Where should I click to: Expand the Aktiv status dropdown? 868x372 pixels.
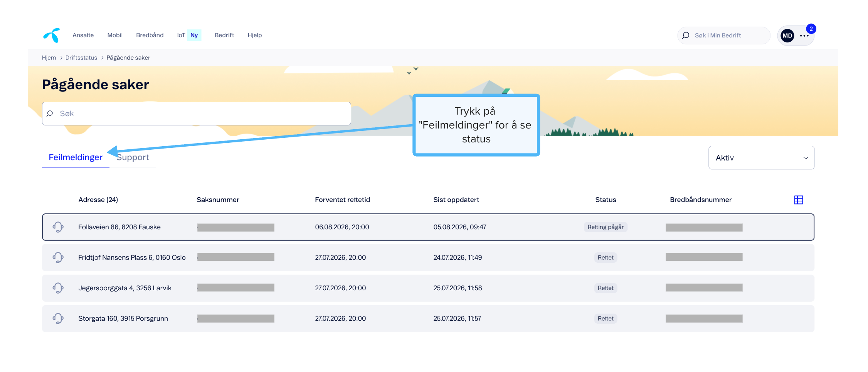click(761, 157)
